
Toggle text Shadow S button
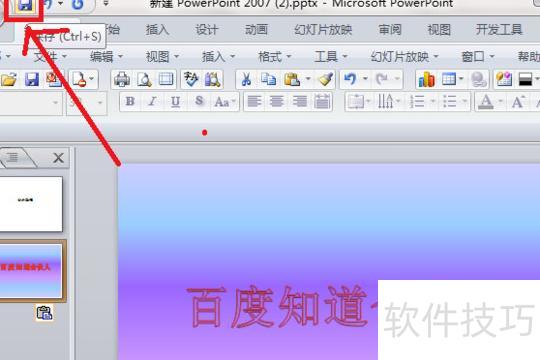coord(199,102)
